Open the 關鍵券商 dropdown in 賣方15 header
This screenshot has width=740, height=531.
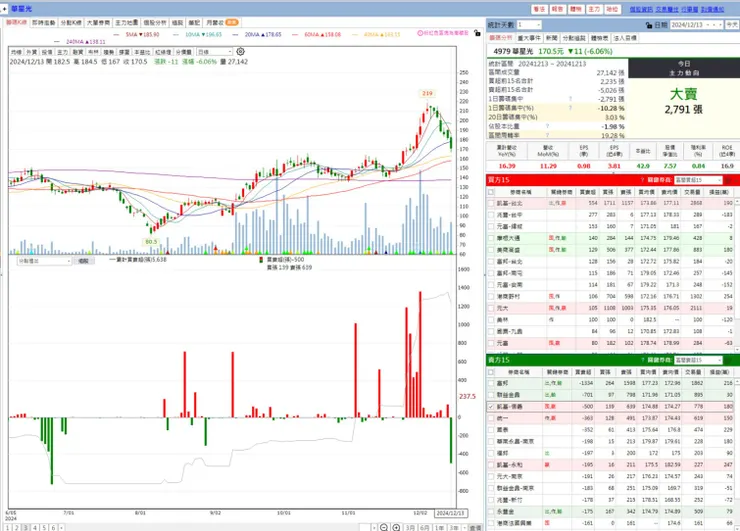(x=698, y=360)
